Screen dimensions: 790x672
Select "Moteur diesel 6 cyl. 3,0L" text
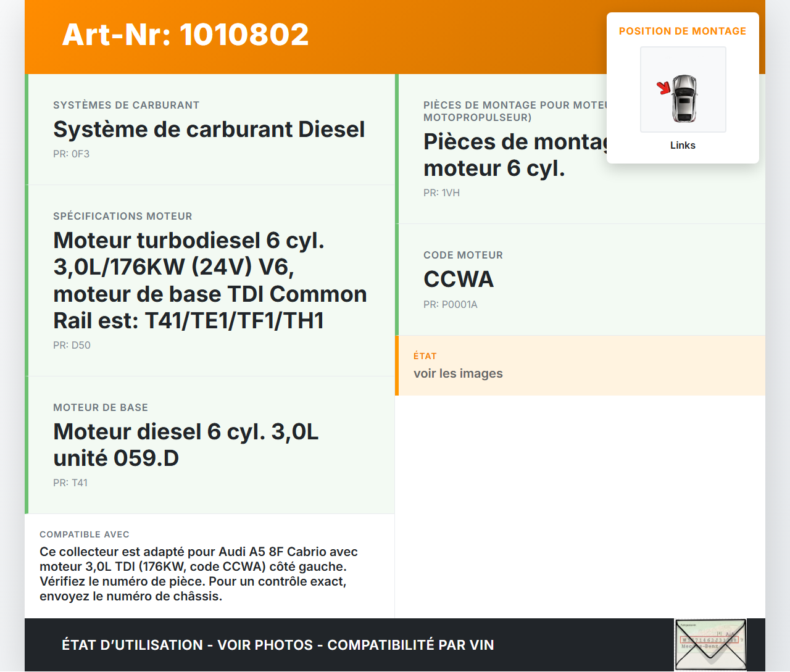pyautogui.click(x=186, y=432)
